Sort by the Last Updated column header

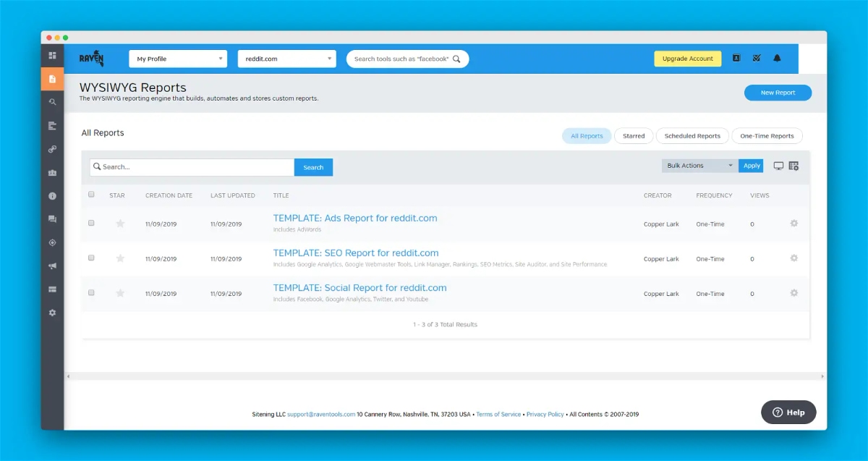tap(233, 195)
